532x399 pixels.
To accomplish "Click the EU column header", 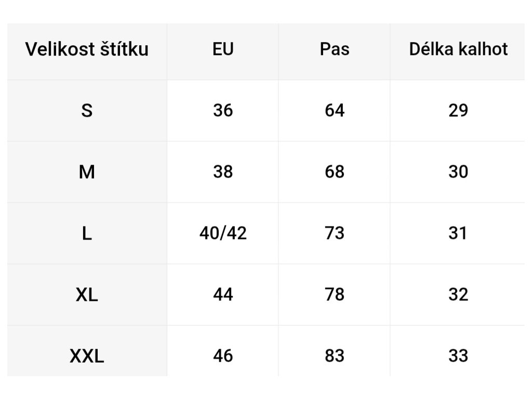I will pos(223,49).
